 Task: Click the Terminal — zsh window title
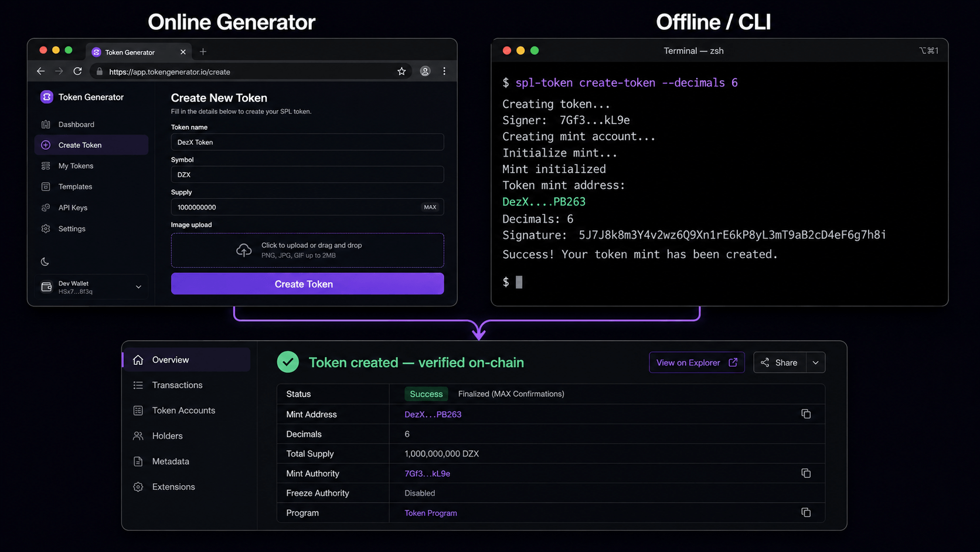(x=693, y=51)
